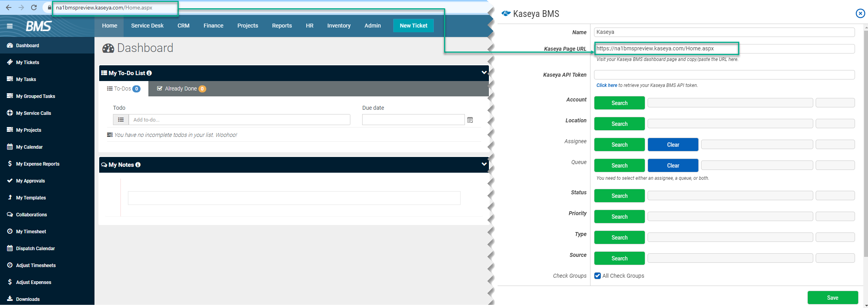Screen dimensions: 868x308
Task: Click Search button for Priority
Action: (619, 217)
